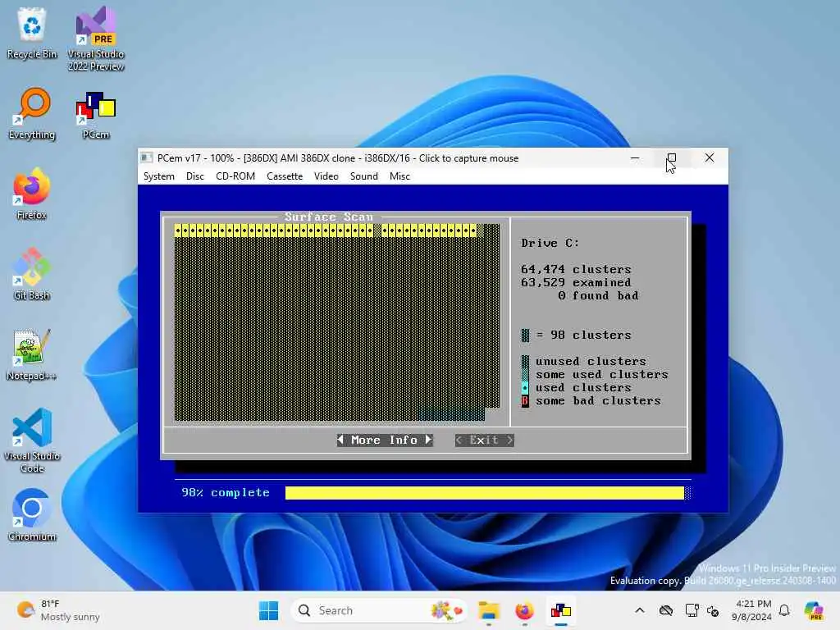Click the 'used clusters' legend entry
Screen dimensions: 840x630
(577, 387)
